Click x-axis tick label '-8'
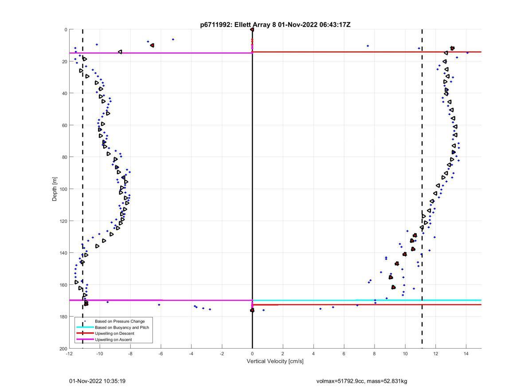The image size is (532, 392). [130, 354]
